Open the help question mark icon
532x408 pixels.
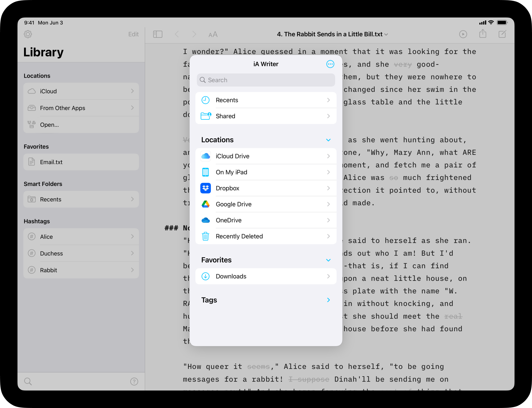click(x=134, y=382)
